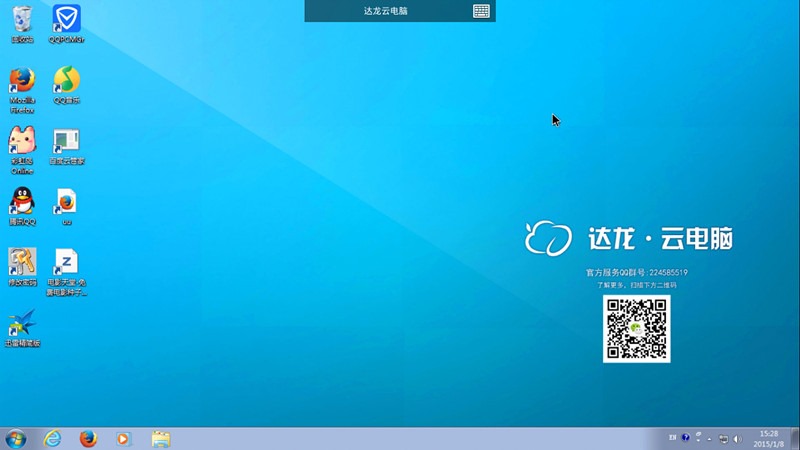Open the QQ Music desktop shortcut
Image resolution: width=800 pixels, height=450 pixels.
pyautogui.click(x=66, y=85)
